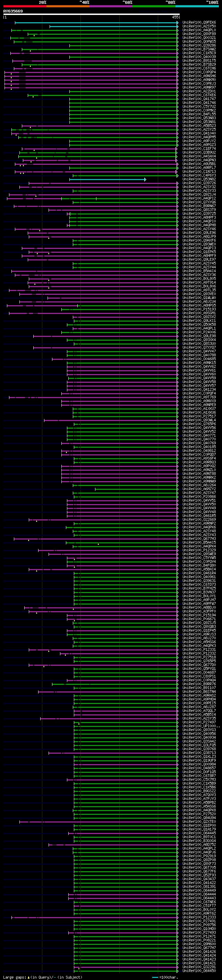Pick hit UniRef100_A8J264
222x980 pixels.
[199, 485]
